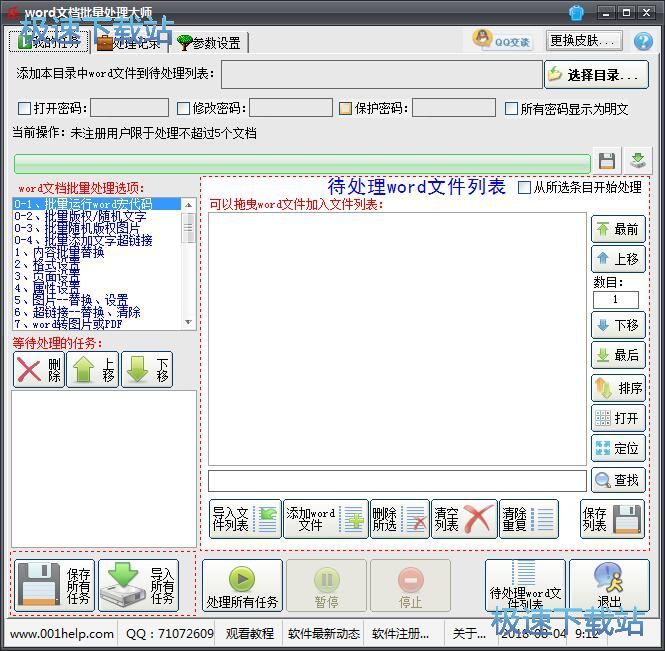
Task: Open 软件最新动态 in status bar
Action: 324,634
